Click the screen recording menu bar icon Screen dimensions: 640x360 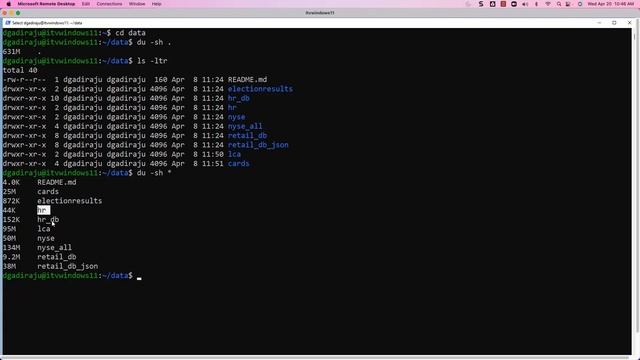(x=514, y=4)
